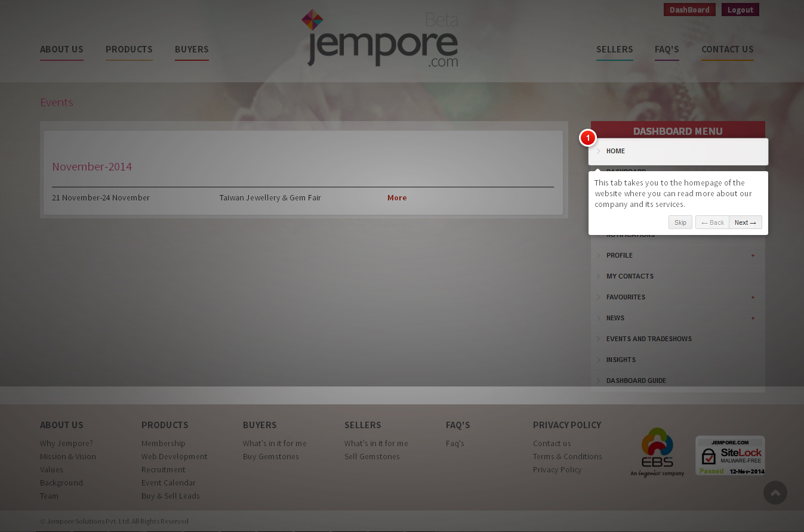
Task: Open FAQ'S in the top navigation
Action: pos(667,50)
